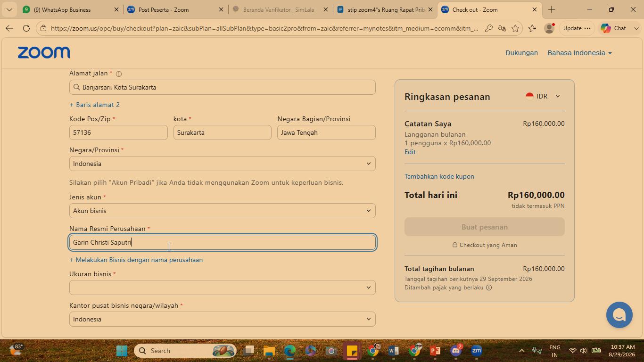Open the Zoom chat support bubble
The image size is (644, 362).
pos(619,315)
